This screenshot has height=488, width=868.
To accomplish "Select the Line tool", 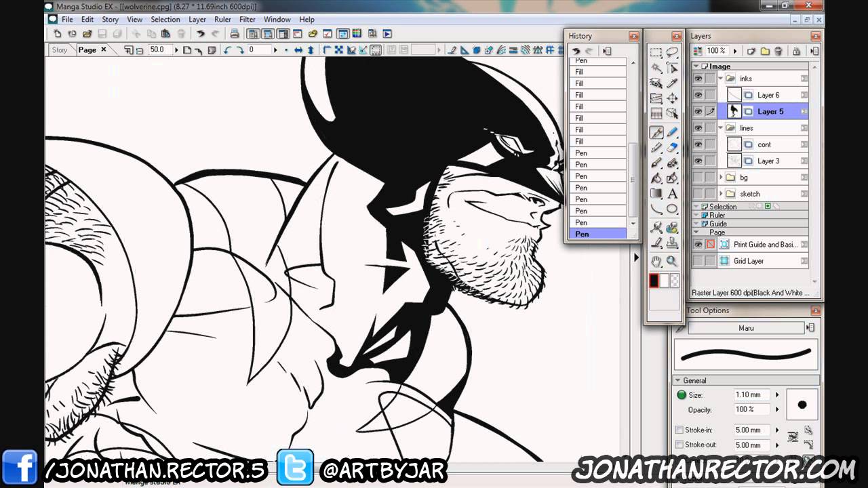I will (x=656, y=209).
